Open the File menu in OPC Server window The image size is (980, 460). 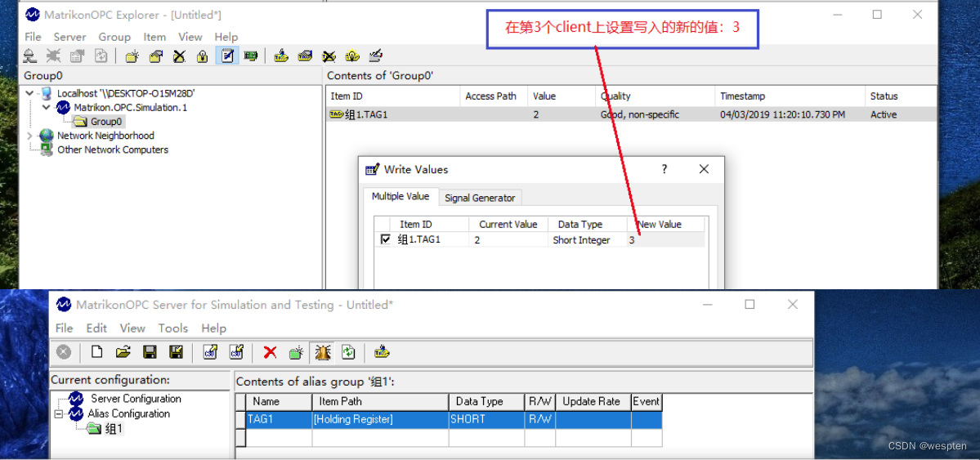[x=64, y=328]
